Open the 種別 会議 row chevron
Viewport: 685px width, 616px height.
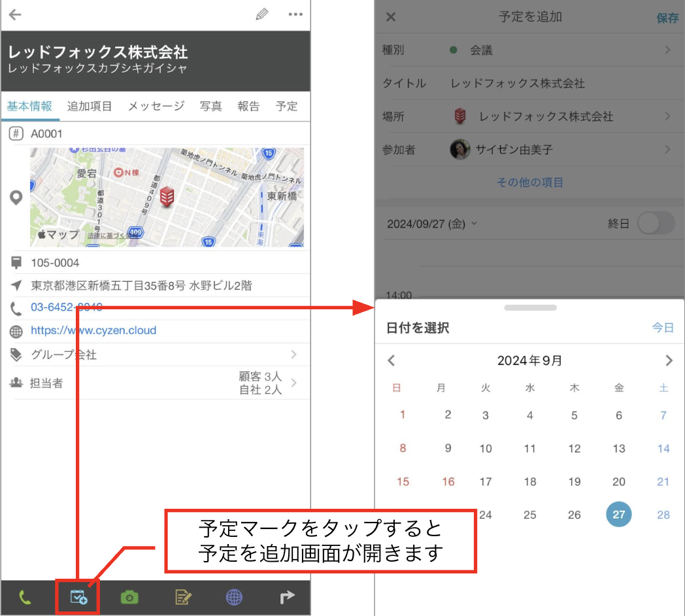[x=667, y=50]
